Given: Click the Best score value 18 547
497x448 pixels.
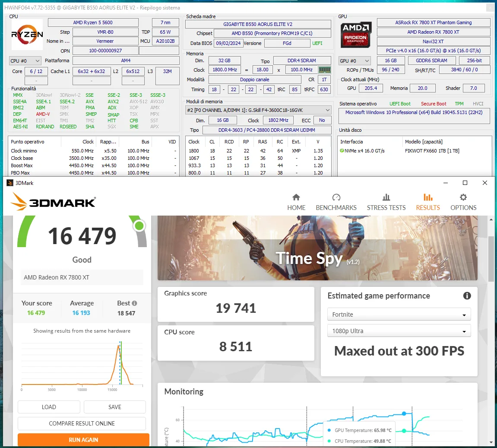Looking at the screenshot, I should click(x=126, y=313).
